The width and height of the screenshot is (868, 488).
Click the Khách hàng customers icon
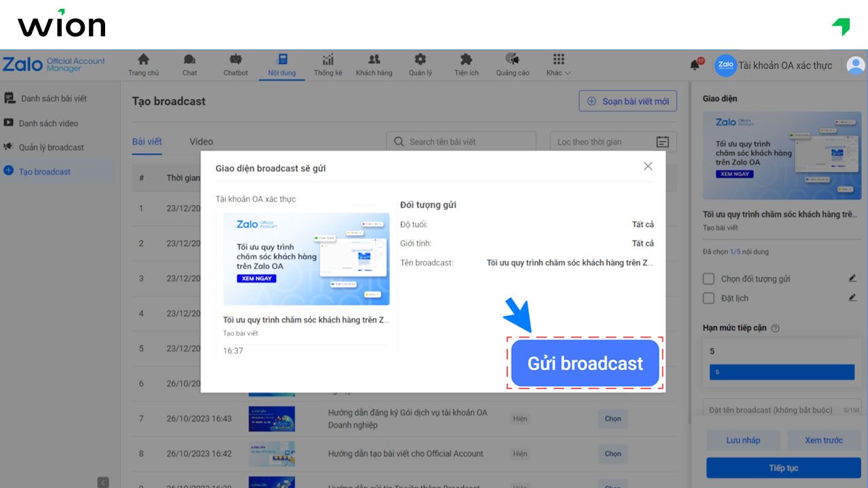[x=374, y=64]
